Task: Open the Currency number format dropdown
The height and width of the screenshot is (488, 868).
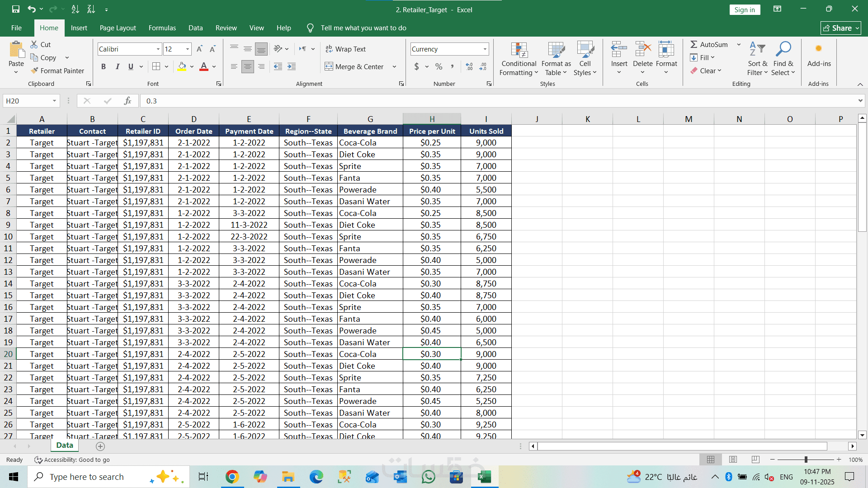Action: pyautogui.click(x=485, y=49)
